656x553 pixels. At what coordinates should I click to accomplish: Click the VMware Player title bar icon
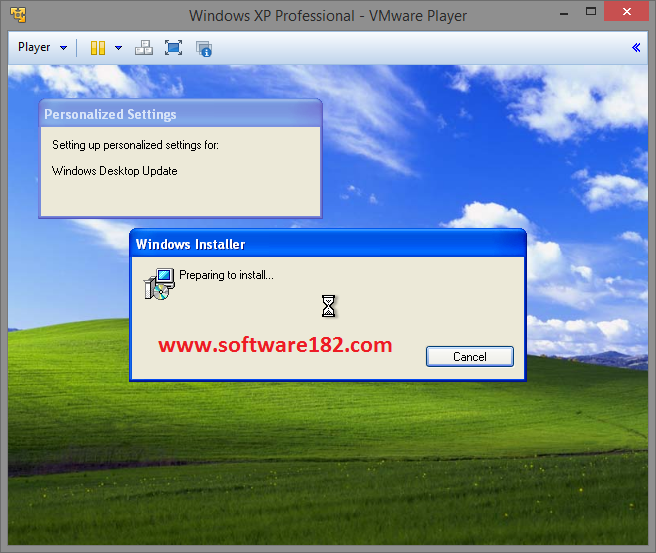(x=18, y=15)
